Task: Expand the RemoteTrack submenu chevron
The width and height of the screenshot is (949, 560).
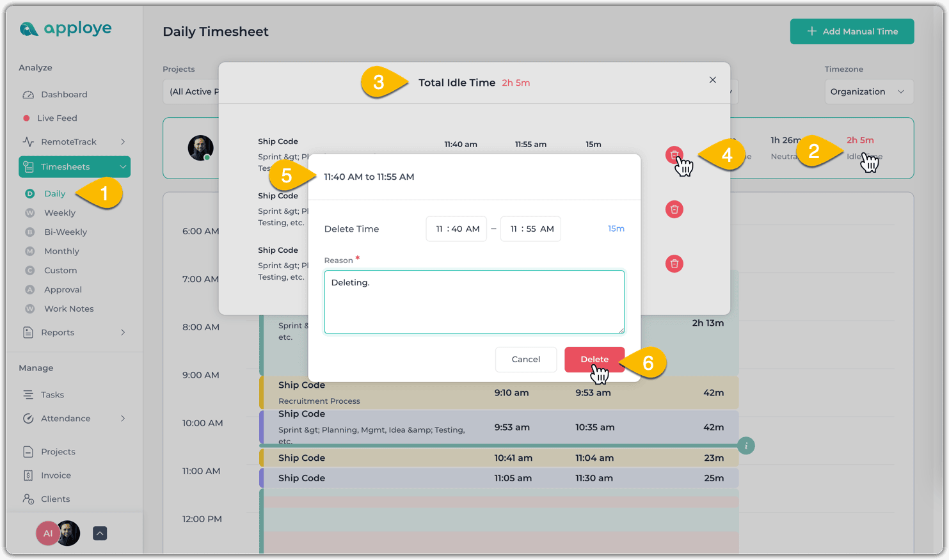Action: click(123, 142)
